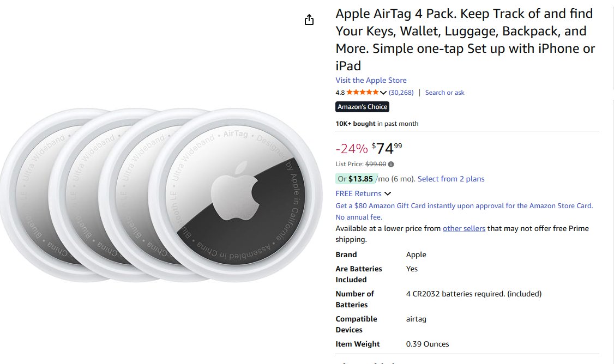This screenshot has width=614, height=364.
Task: Click the Search or ask link
Action: [x=444, y=93]
